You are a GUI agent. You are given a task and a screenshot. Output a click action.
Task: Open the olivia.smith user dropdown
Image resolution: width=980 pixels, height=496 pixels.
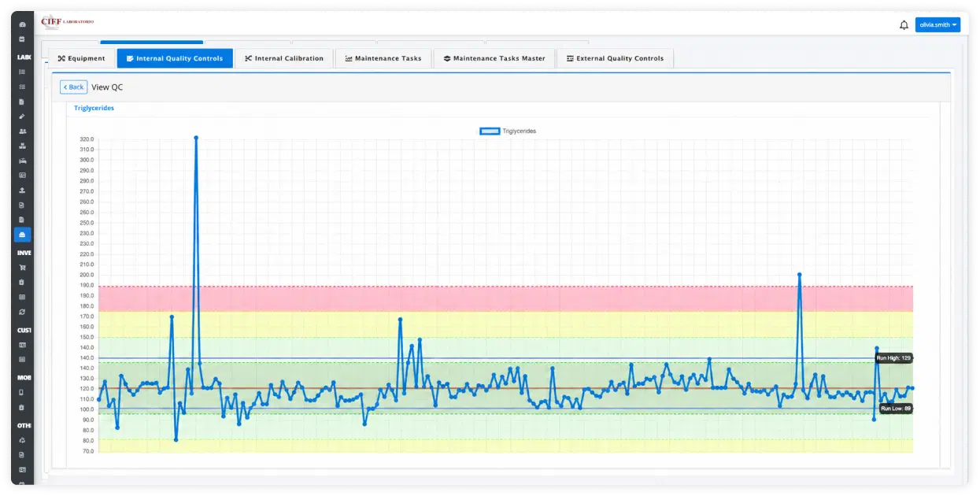[937, 25]
